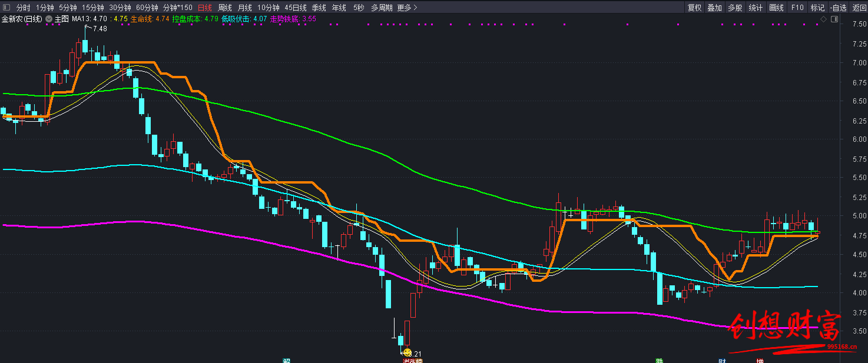Select the 分钟*150 period tab
The image size is (868, 363).
click(x=177, y=8)
